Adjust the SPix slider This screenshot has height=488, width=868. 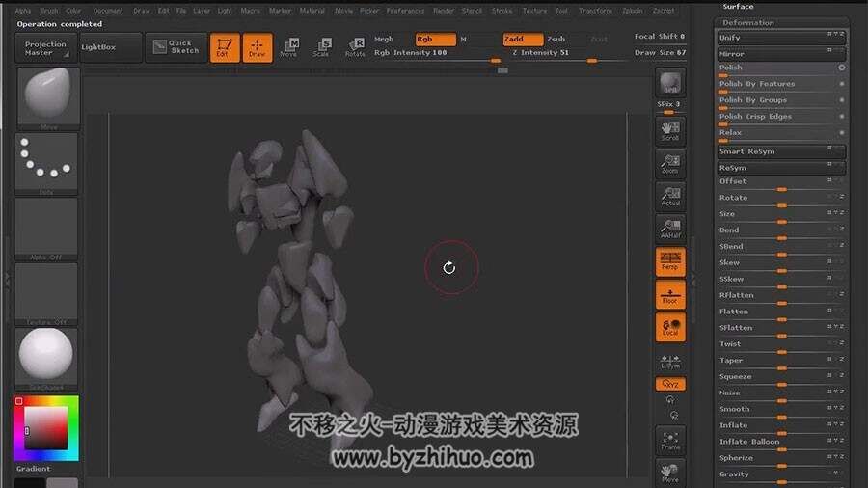tap(668, 107)
